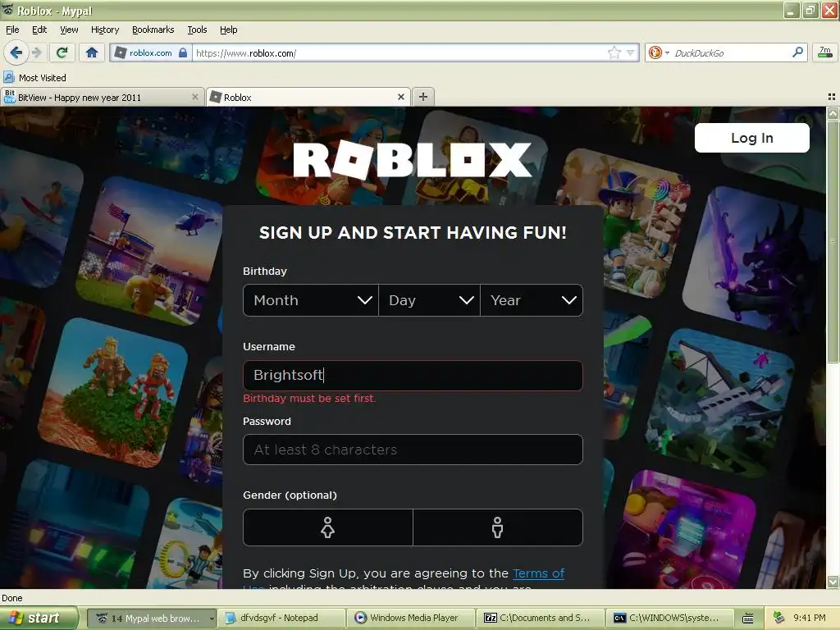Click the forward navigation arrow

click(x=36, y=52)
